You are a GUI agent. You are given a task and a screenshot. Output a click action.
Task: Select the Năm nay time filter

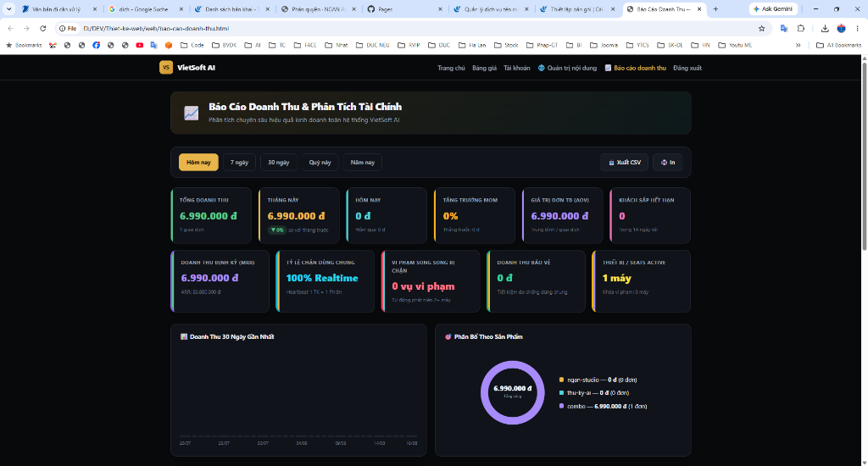(x=363, y=162)
